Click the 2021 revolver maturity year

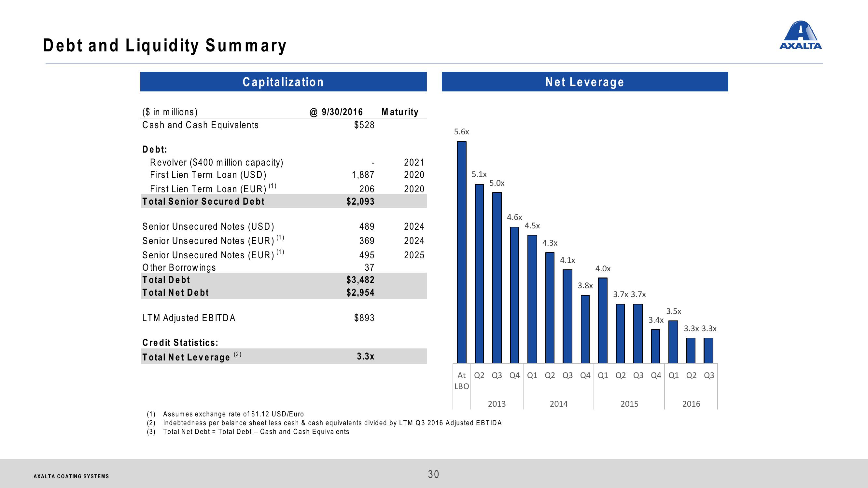pyautogui.click(x=414, y=162)
